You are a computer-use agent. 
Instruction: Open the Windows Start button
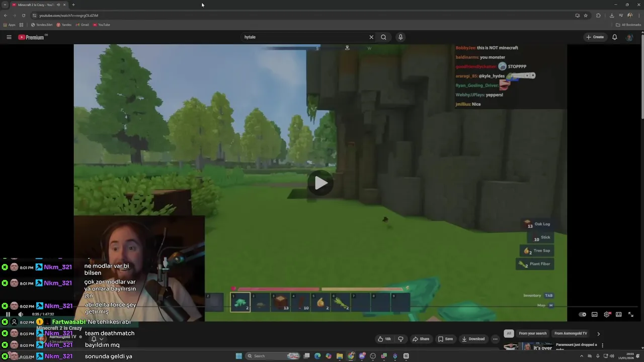239,356
